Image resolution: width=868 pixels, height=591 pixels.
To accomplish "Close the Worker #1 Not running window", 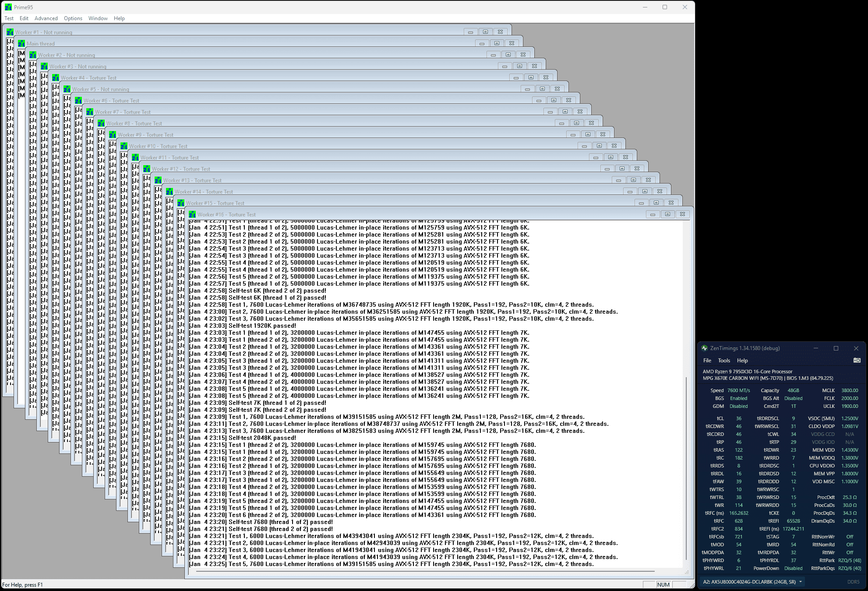I will tap(500, 32).
